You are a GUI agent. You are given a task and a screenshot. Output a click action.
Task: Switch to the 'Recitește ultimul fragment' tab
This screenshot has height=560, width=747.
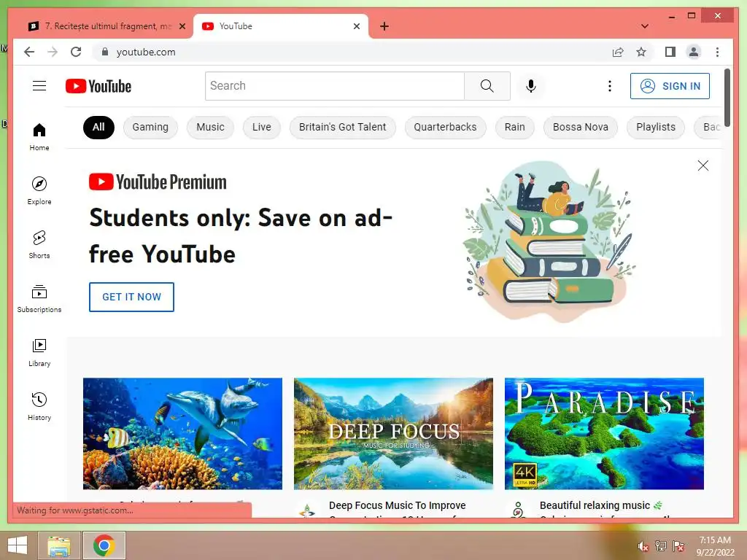click(105, 26)
